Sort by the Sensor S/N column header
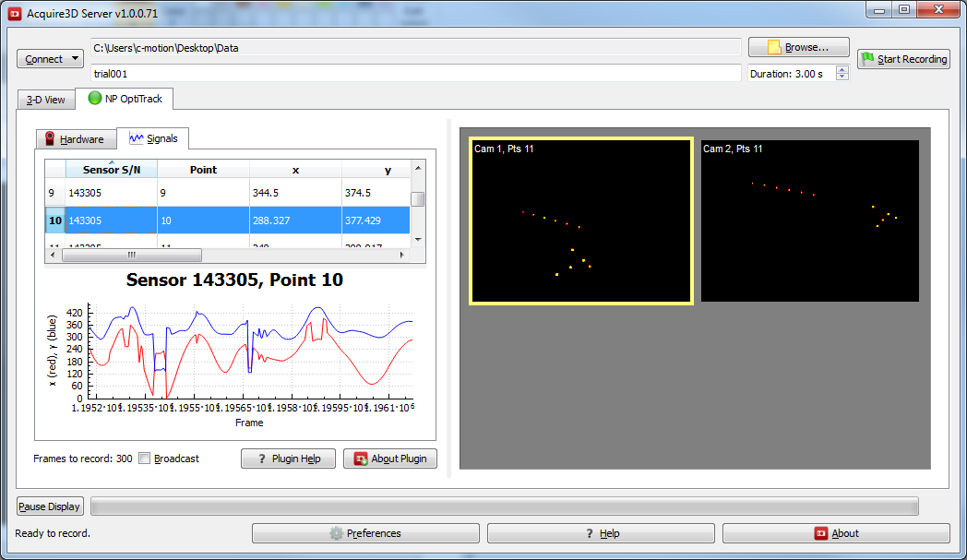 (111, 170)
